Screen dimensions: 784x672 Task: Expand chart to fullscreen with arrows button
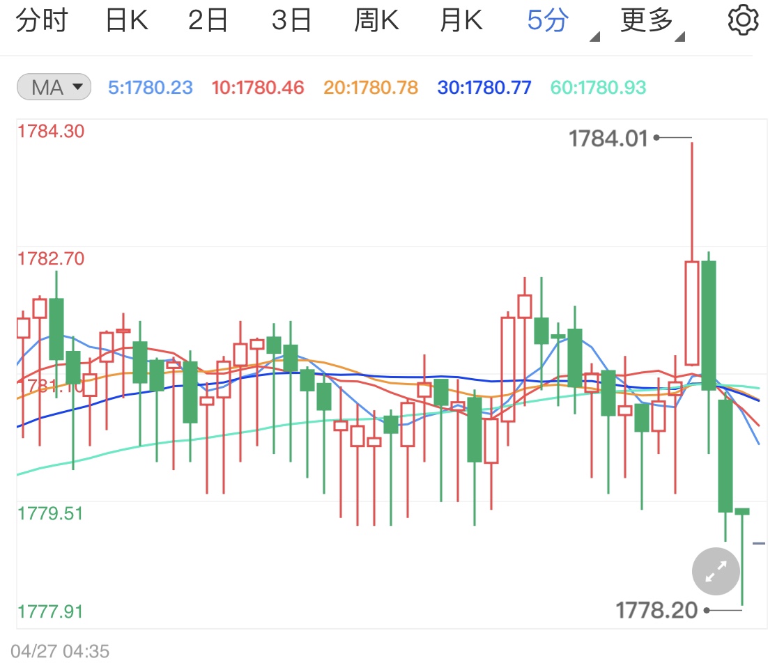coord(716,571)
